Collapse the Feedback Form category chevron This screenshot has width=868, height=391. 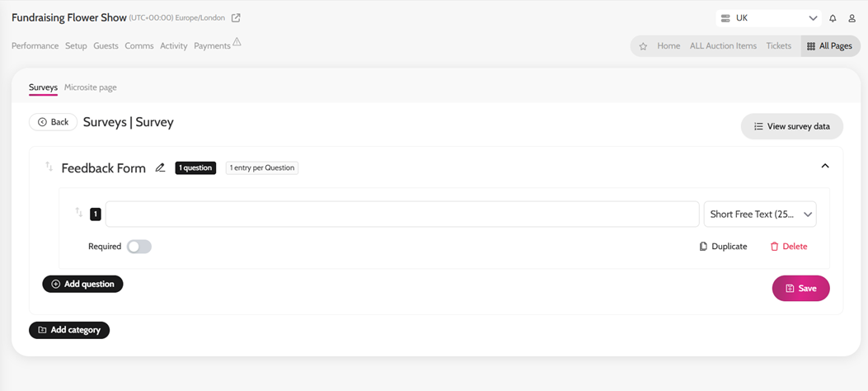[825, 166]
